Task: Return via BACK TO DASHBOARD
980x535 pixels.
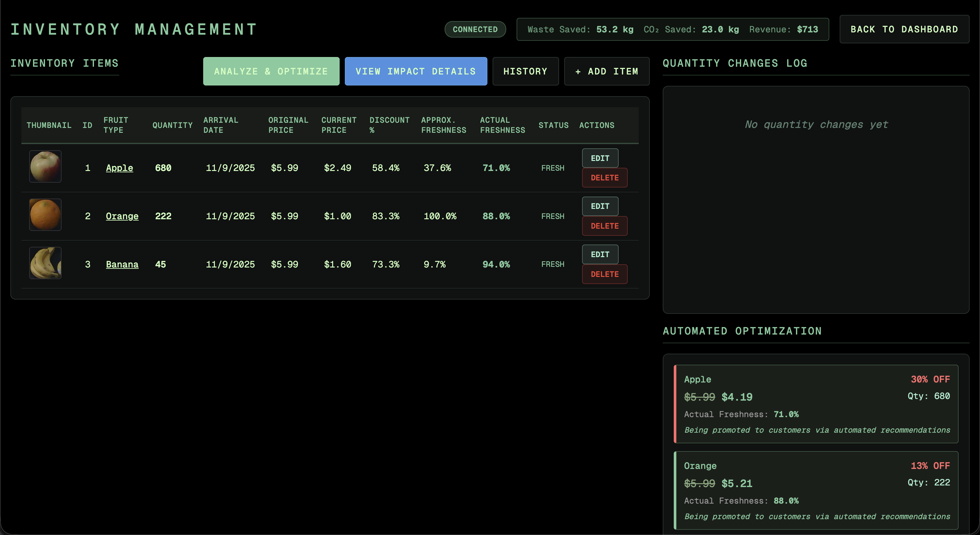Action: click(x=904, y=29)
